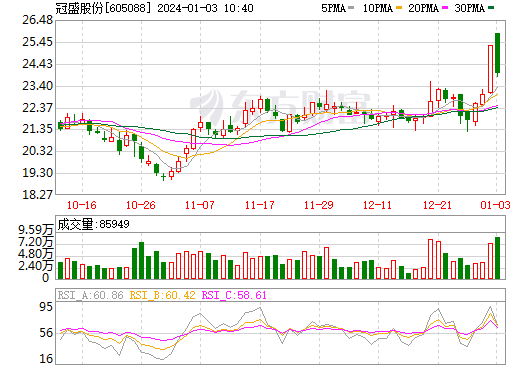Click the RSI_C:58.61 indicator label

click(x=234, y=295)
